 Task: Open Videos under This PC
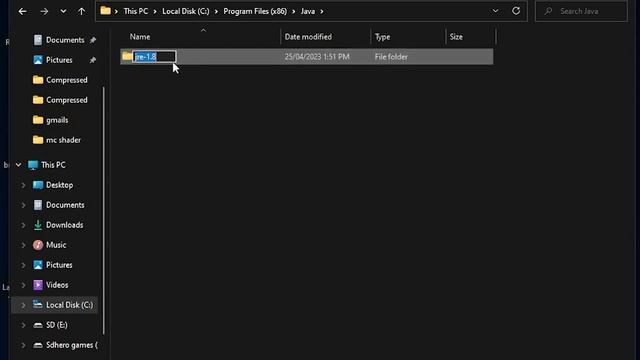click(57, 285)
